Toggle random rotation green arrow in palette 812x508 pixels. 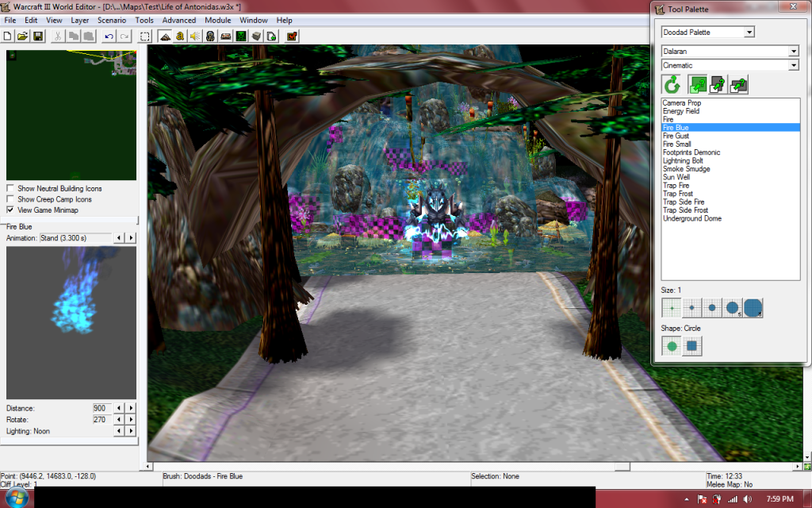672,84
